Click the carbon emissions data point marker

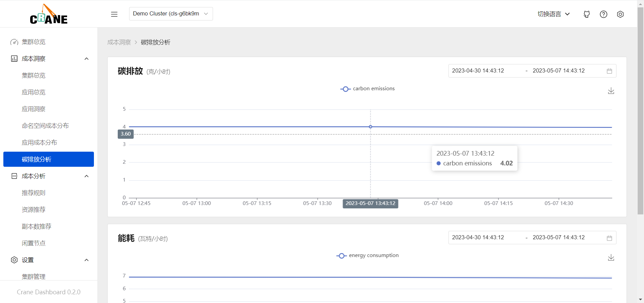point(370,127)
